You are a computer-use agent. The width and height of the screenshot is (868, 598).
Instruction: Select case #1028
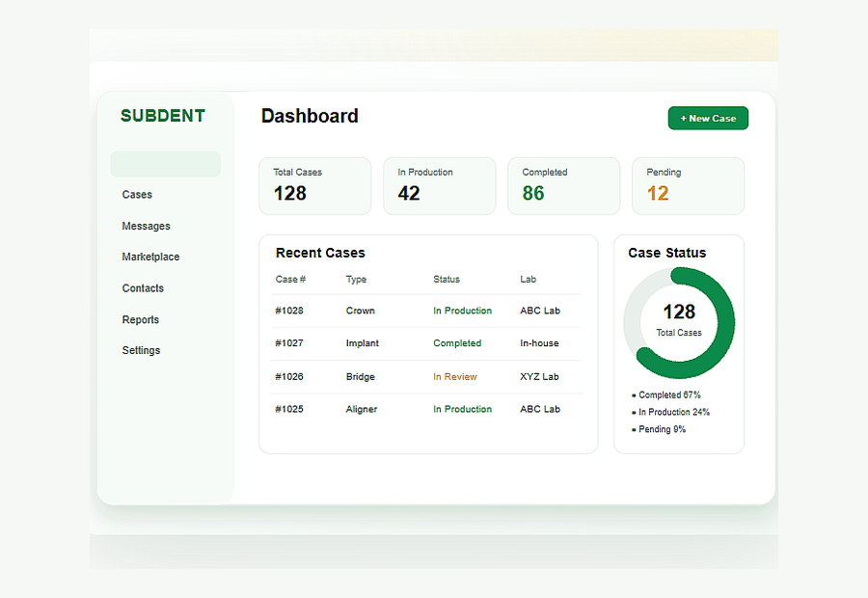coord(289,311)
